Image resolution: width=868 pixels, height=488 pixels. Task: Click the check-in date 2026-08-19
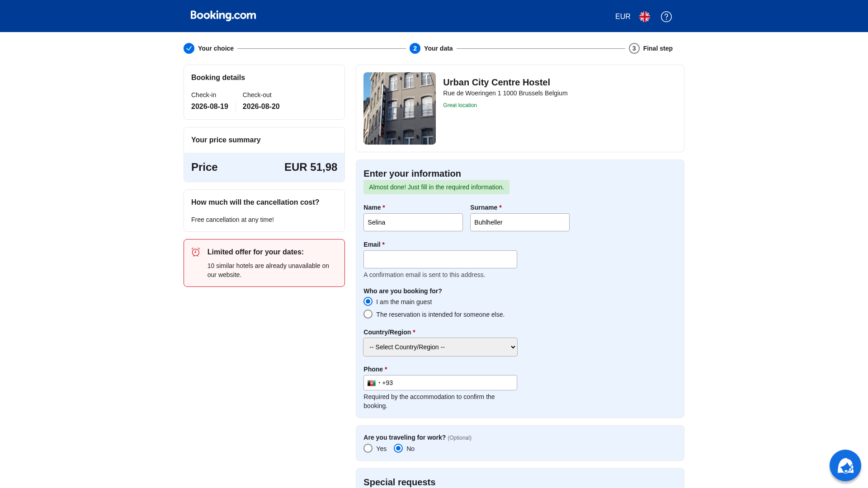pos(210,107)
